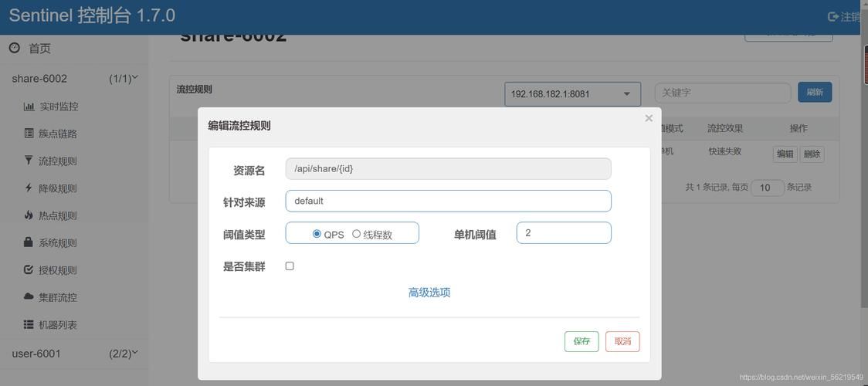Click the 针对来源 input with default

pos(448,201)
